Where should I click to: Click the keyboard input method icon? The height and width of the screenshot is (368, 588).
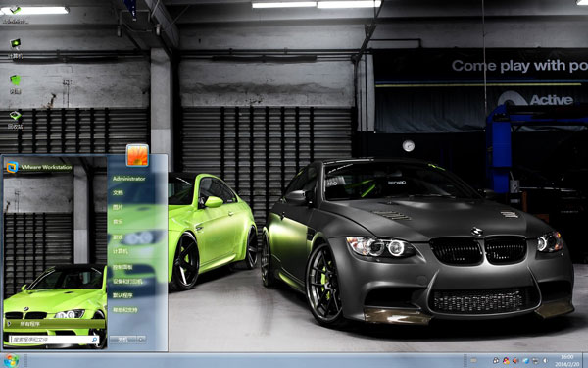click(473, 360)
